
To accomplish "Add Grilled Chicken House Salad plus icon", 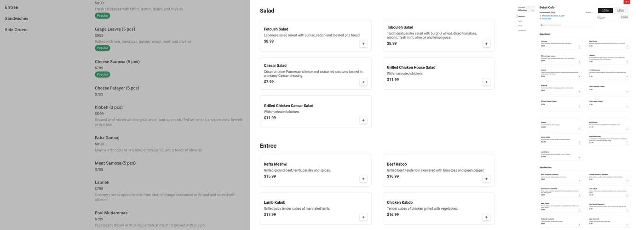I will click(x=486, y=82).
